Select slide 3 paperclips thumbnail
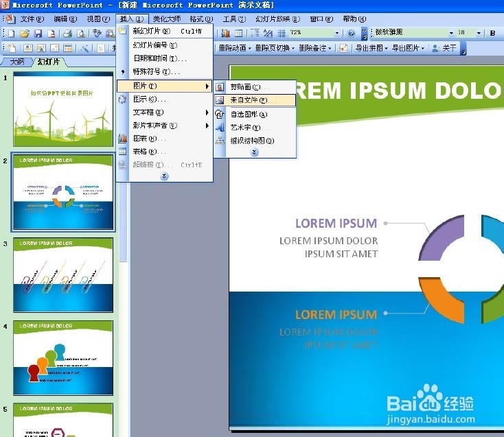The width and height of the screenshot is (504, 437). [63, 275]
